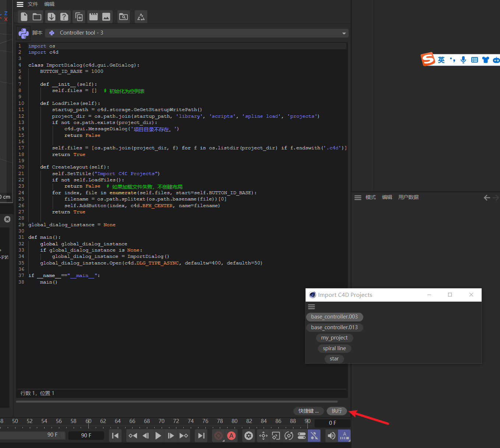
Task: Open the script help question-mark icon
Action: [x=64, y=17]
